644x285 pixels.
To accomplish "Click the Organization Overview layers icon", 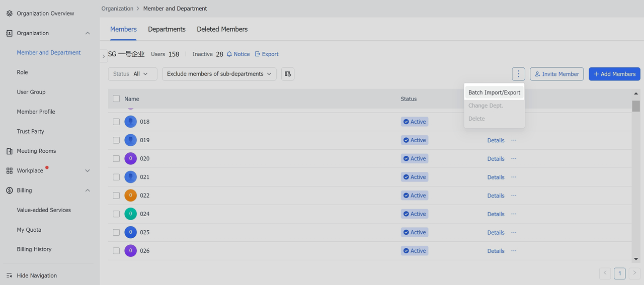I will pos(10,14).
